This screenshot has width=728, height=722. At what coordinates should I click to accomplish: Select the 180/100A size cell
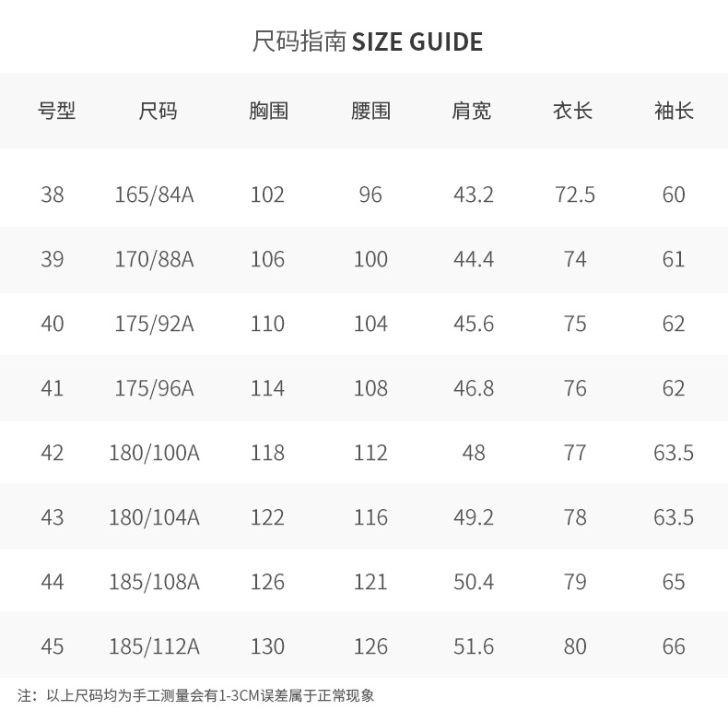(x=154, y=453)
